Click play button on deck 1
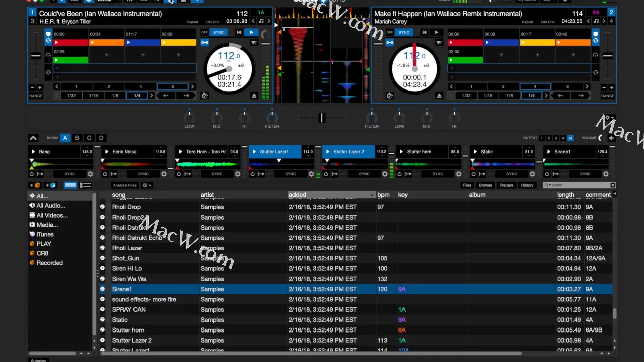The image size is (644, 362). pyautogui.click(x=251, y=32)
